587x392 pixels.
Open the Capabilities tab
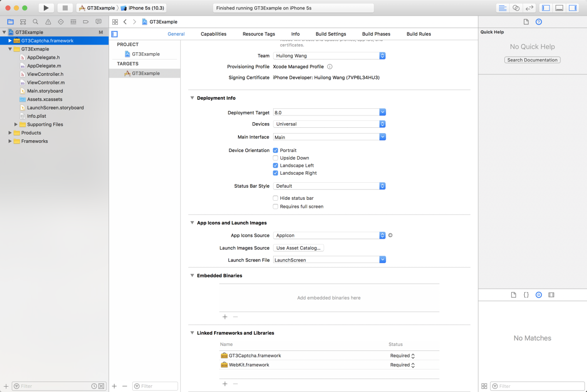click(x=213, y=33)
